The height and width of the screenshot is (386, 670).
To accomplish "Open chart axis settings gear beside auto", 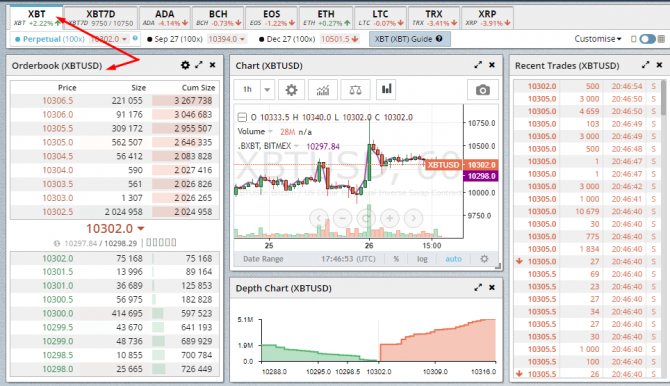I will click(x=484, y=259).
